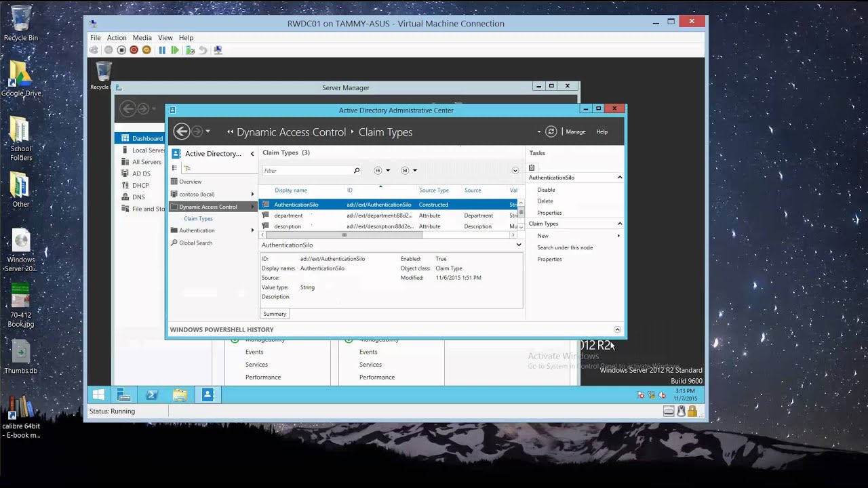
Task: Select description claim type row
Action: [388, 226]
